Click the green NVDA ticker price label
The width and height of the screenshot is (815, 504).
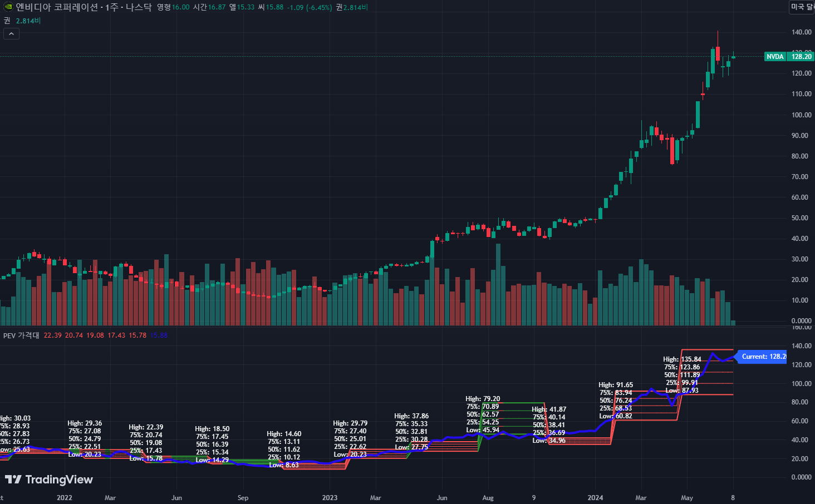[775, 56]
